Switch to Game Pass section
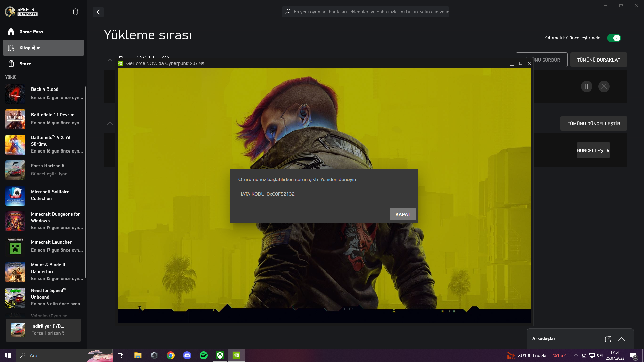Screen dimensions: 644x362 click(x=31, y=31)
